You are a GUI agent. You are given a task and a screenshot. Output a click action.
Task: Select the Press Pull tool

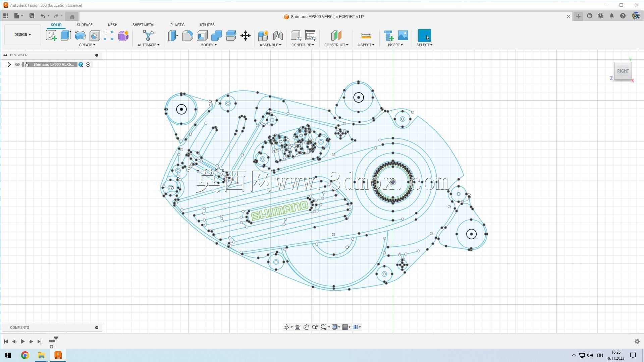pos(173,36)
